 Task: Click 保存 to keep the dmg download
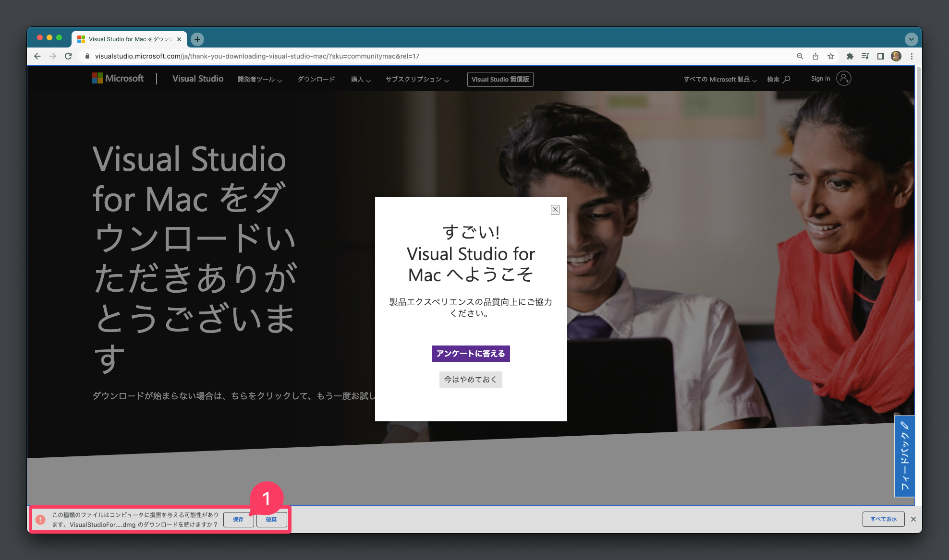[238, 519]
